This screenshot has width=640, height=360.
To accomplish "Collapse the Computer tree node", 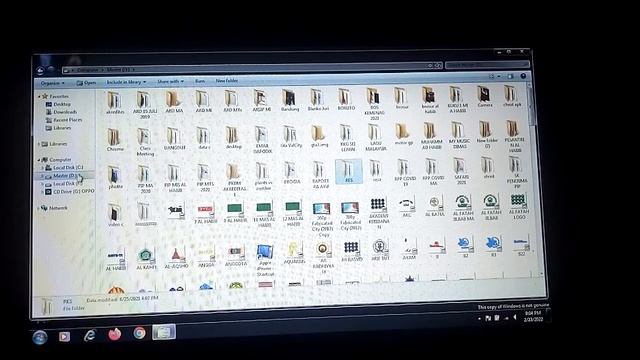I will coord(40,160).
